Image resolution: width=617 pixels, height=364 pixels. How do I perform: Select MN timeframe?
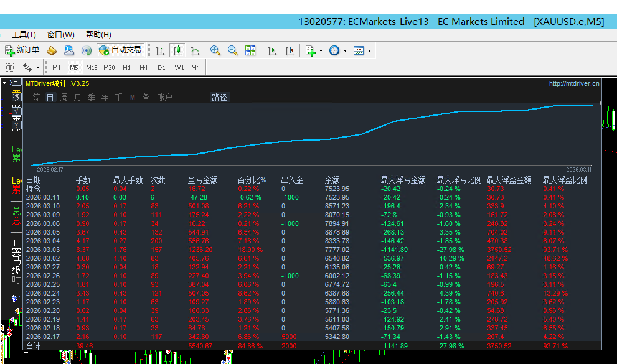tap(196, 68)
